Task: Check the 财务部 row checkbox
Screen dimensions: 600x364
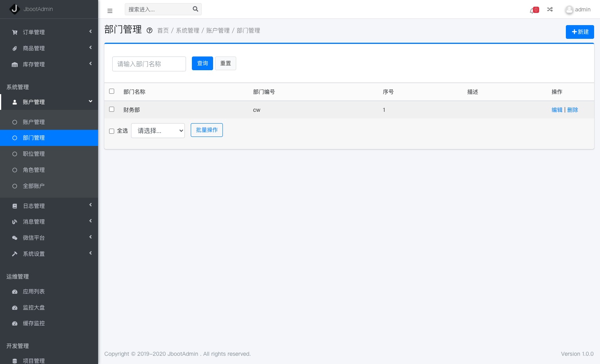Action: pos(111,109)
